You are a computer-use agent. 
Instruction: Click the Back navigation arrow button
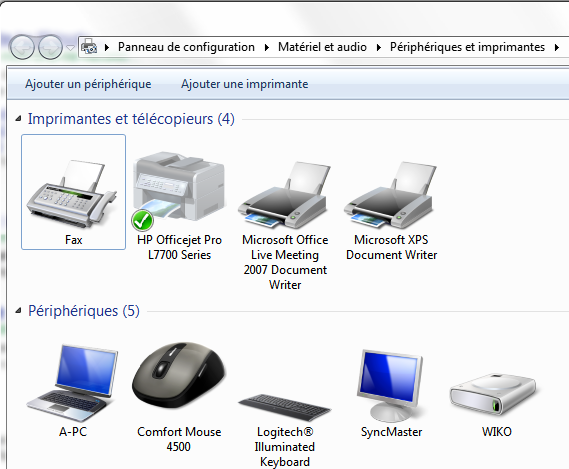[x=22, y=47]
